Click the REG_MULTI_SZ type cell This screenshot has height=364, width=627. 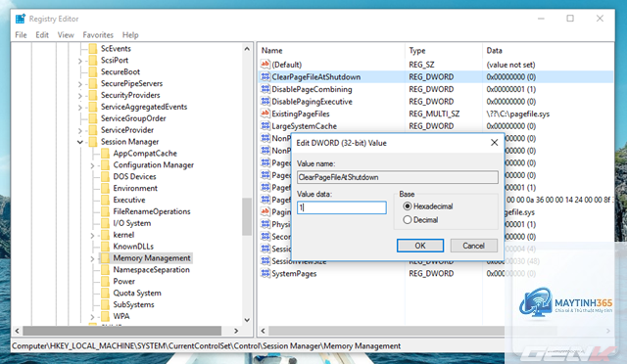pyautogui.click(x=434, y=114)
